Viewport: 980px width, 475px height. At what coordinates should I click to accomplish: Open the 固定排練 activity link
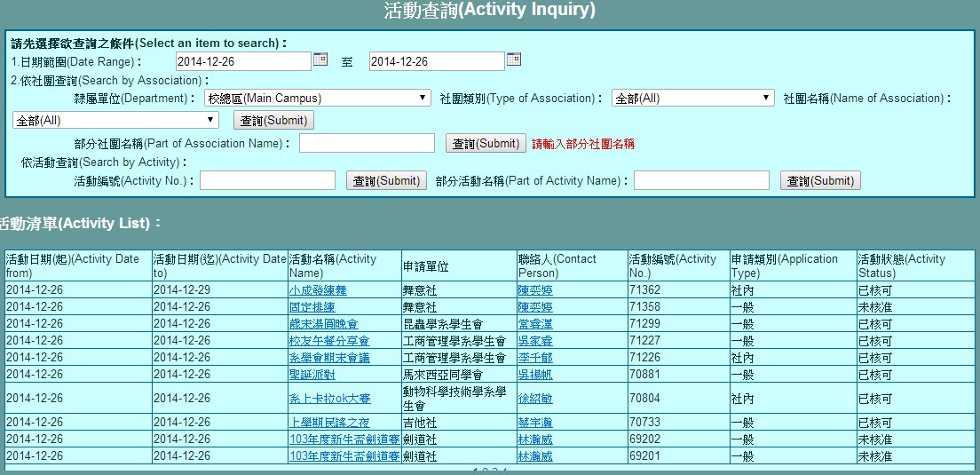point(312,307)
